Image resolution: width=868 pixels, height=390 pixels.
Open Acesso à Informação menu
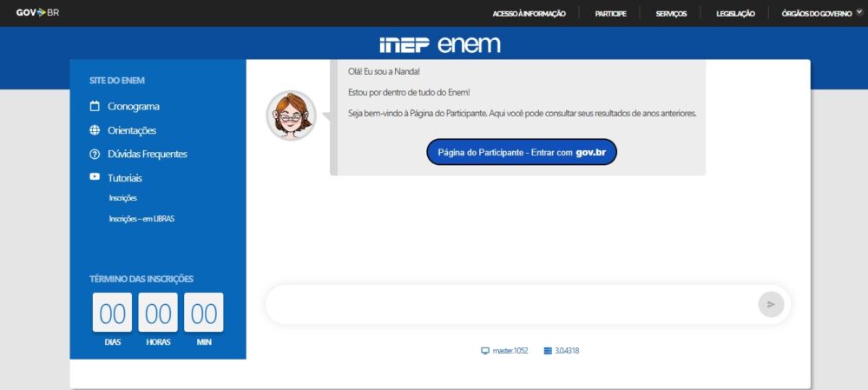[529, 13]
